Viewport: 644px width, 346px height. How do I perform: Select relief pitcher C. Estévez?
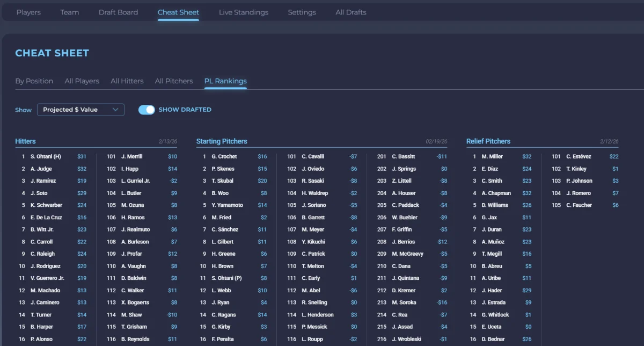coord(579,156)
